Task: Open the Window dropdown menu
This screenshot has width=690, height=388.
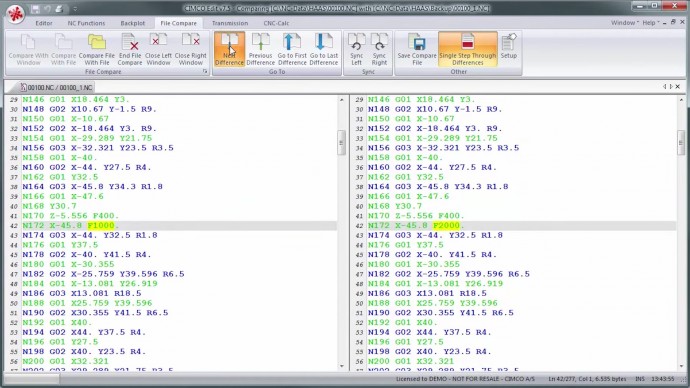Action: pyautogui.click(x=624, y=22)
